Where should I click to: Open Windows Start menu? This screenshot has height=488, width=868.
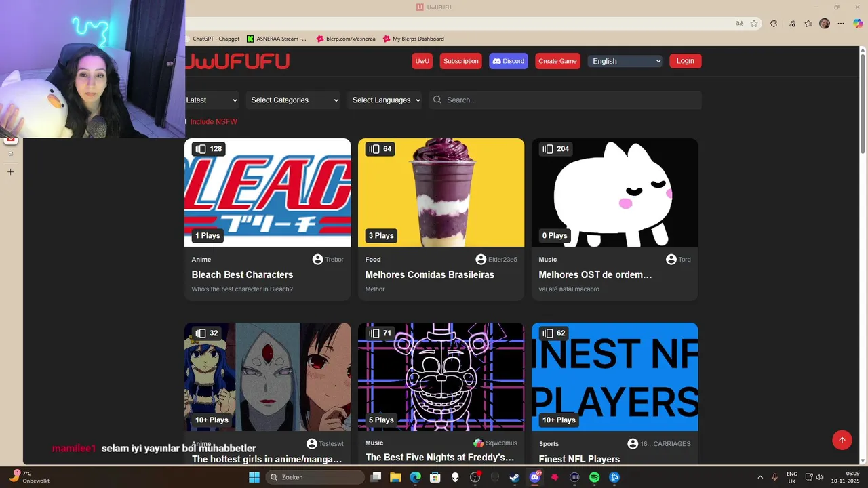click(x=254, y=477)
